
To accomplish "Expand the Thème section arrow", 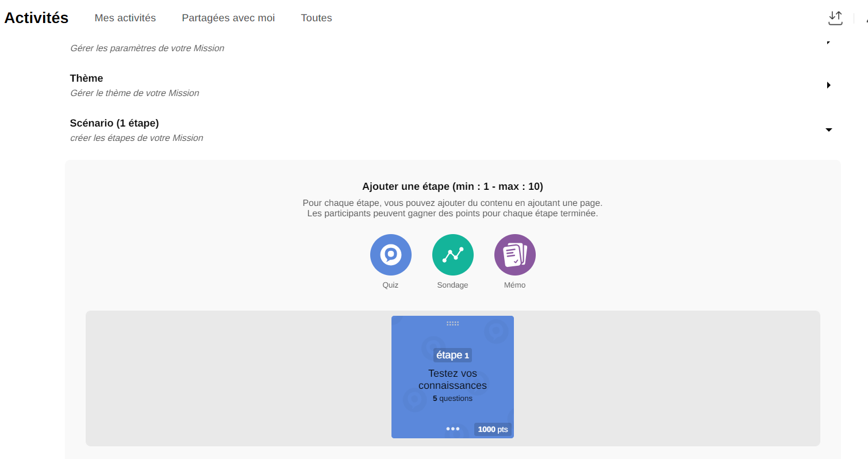I will click(828, 85).
